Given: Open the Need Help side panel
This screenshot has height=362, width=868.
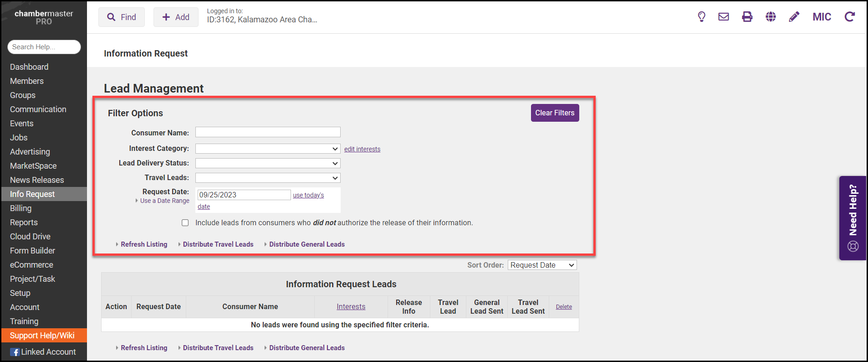Looking at the screenshot, I should (853, 218).
